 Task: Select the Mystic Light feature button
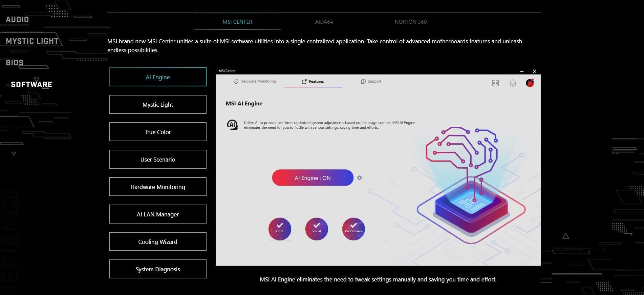pyautogui.click(x=157, y=104)
